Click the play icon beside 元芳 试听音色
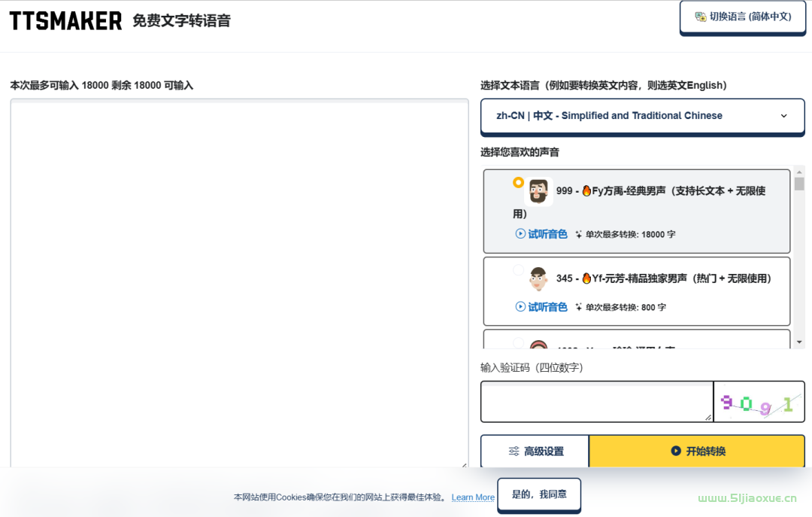Screen dimensions: 812x517 tap(519, 307)
